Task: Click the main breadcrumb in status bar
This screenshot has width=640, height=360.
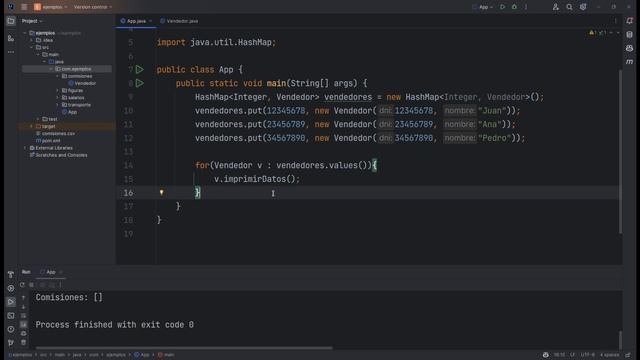Action: [x=166, y=355]
